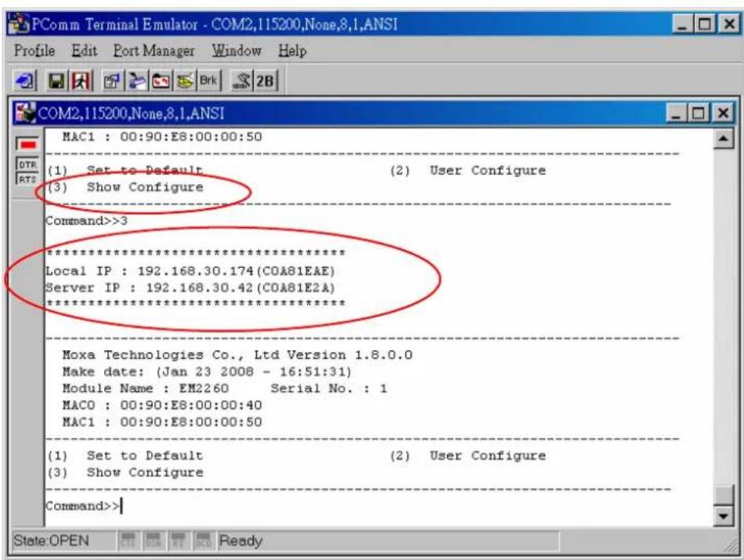The width and height of the screenshot is (744, 560).
Task: Open the Window menu
Action: coord(237,50)
